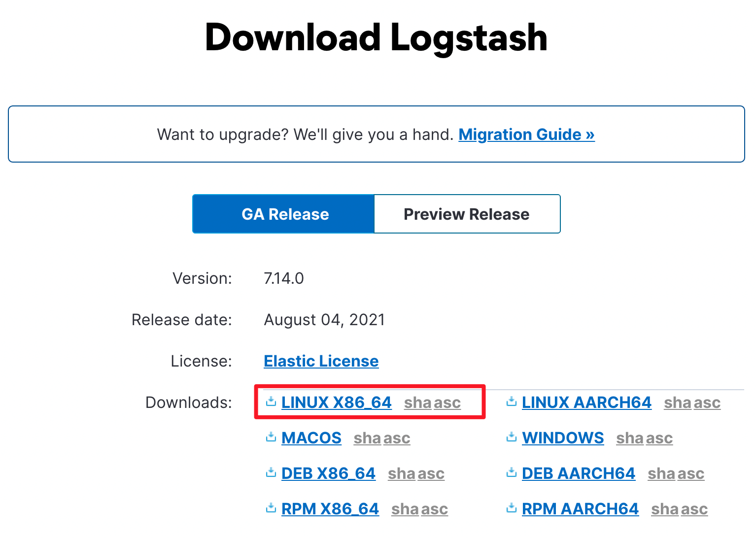Image resolution: width=756 pixels, height=538 pixels.
Task: Download the RPM X86_64 package
Action: [x=330, y=509]
